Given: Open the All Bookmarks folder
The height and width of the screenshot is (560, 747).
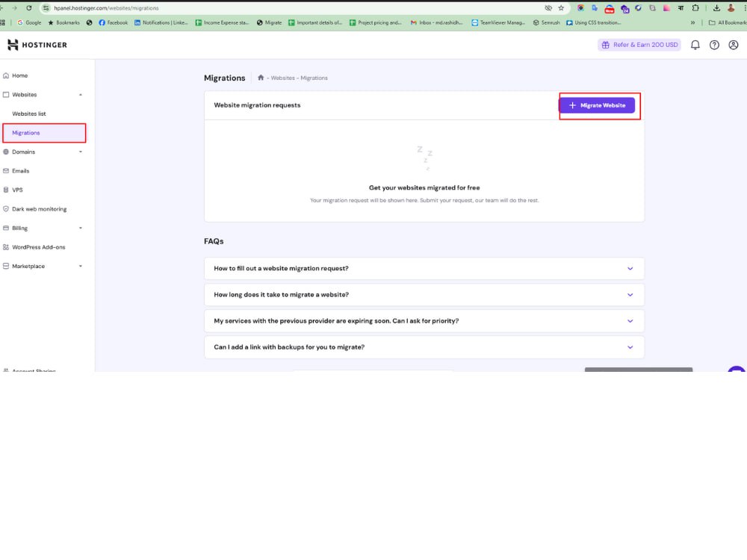Looking at the screenshot, I should pyautogui.click(x=728, y=22).
